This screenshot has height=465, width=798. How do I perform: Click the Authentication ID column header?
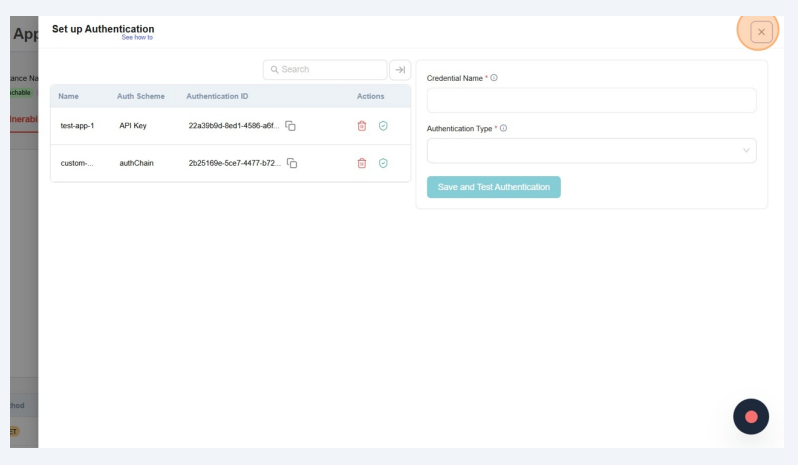pos(217,96)
